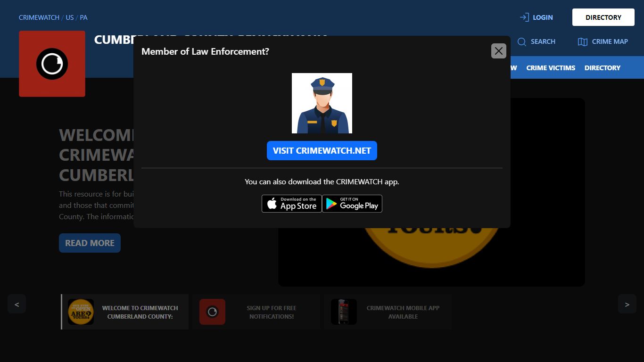Click the PA breadcrumb link
This screenshot has height=362, width=644.
pos(83,17)
